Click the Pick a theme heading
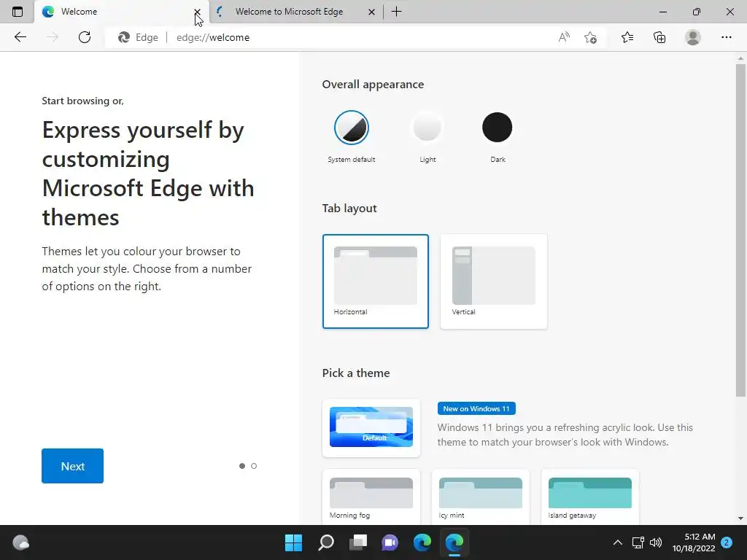 click(356, 373)
